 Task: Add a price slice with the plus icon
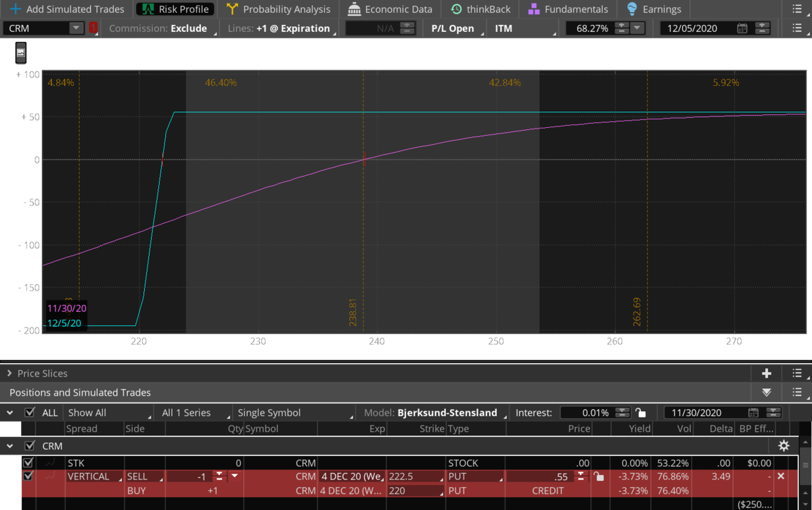point(767,373)
